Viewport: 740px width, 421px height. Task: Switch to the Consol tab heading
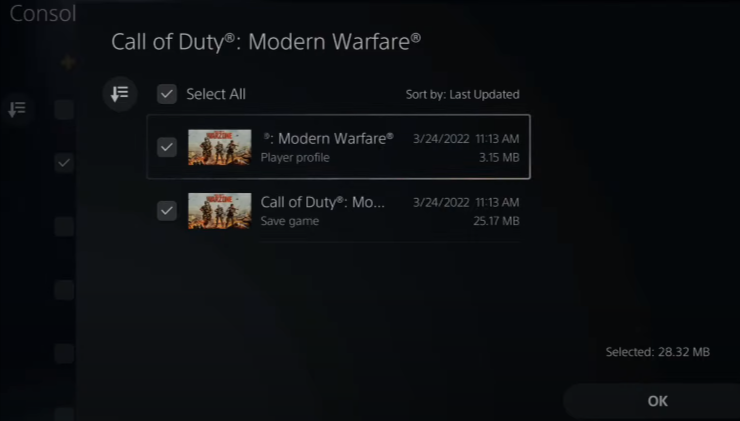(43, 14)
